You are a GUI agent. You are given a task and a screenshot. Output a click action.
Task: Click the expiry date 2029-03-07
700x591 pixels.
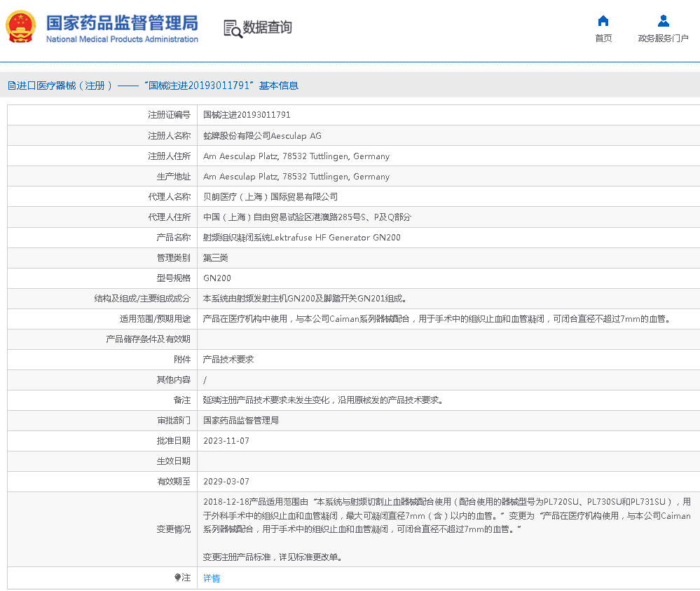(x=226, y=482)
